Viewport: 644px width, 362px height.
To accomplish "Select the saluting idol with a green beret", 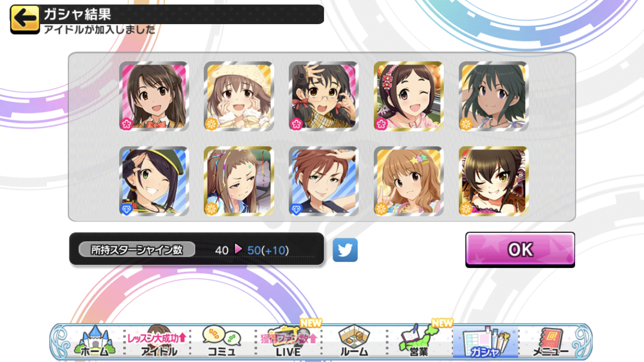I will point(154,181).
